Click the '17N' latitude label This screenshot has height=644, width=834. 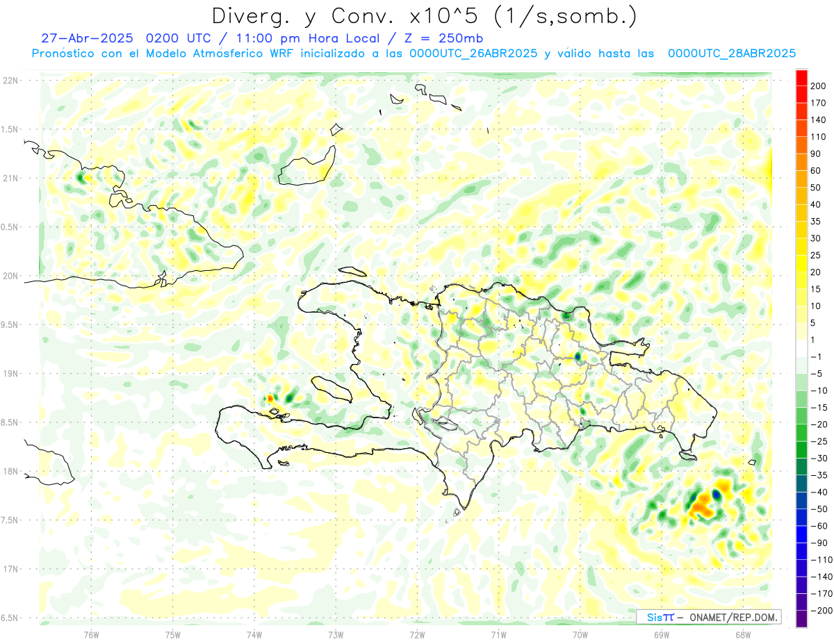(10, 569)
